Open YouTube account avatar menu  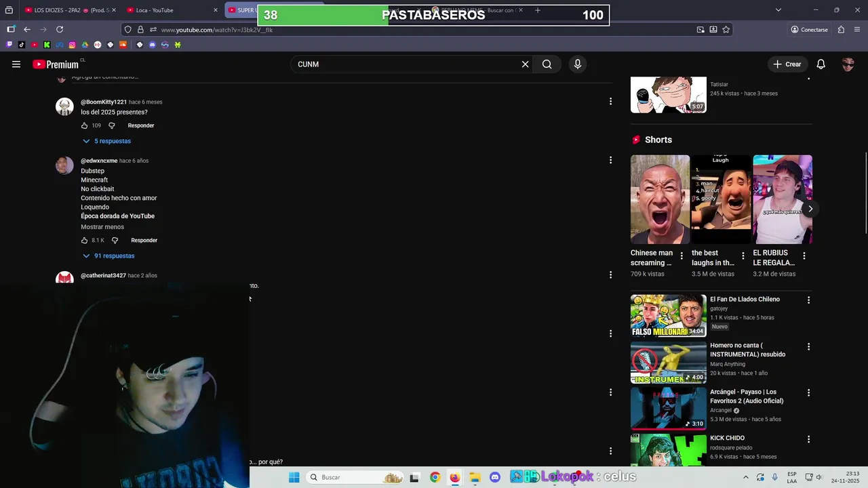coord(848,64)
